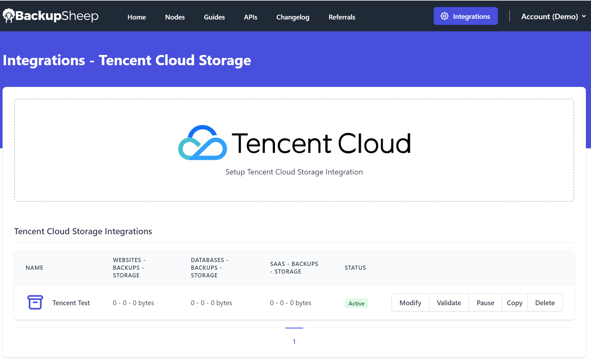Click Integrations - Tencent Cloud Storage page title
This screenshot has width=591, height=364.
(x=127, y=60)
